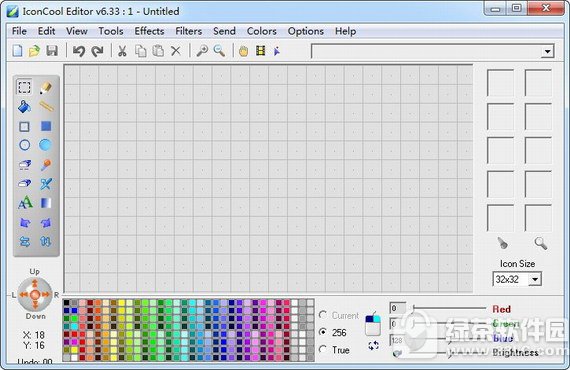
Task: Open a file using the folder icon
Action: pos(34,51)
